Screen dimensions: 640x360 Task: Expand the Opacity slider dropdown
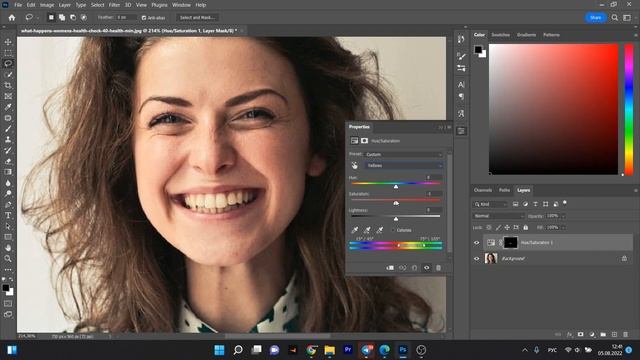click(x=563, y=216)
